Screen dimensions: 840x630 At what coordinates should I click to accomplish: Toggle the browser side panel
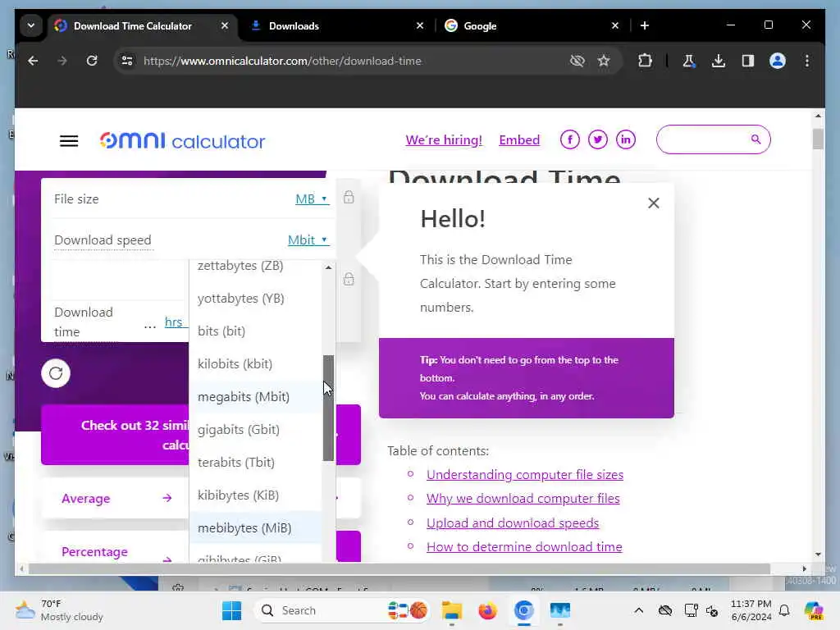[x=748, y=61]
